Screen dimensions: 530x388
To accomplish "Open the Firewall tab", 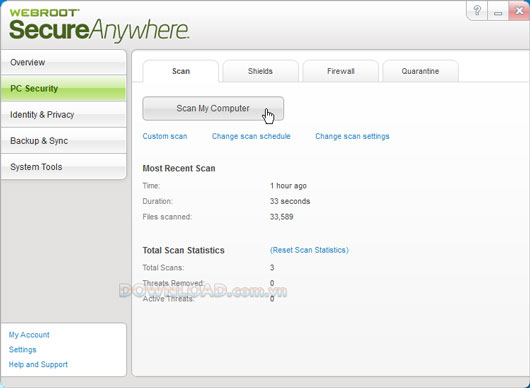I will coord(340,71).
